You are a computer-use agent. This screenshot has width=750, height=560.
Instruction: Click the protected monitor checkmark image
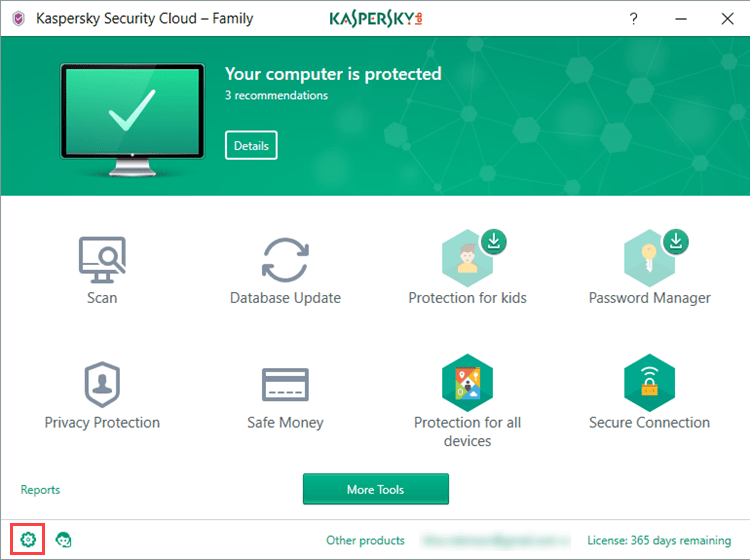tap(132, 118)
